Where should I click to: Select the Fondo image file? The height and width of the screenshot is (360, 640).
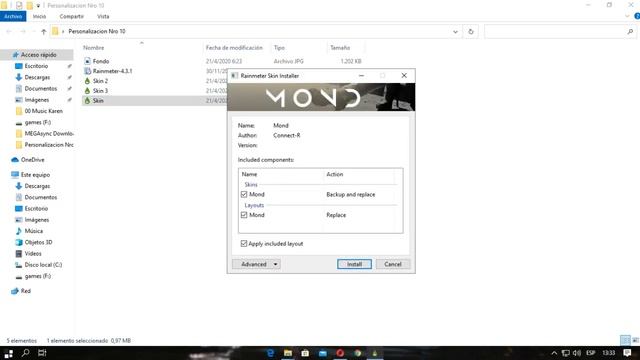101,61
